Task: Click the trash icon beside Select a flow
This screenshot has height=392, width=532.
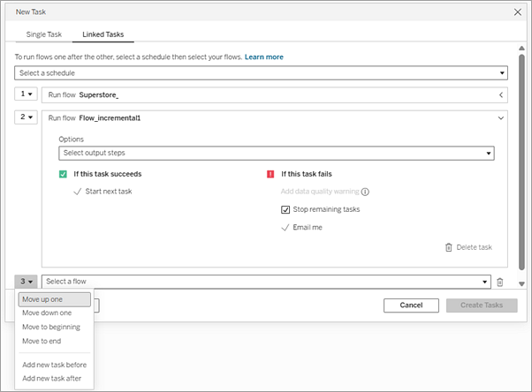Action: tap(500, 283)
